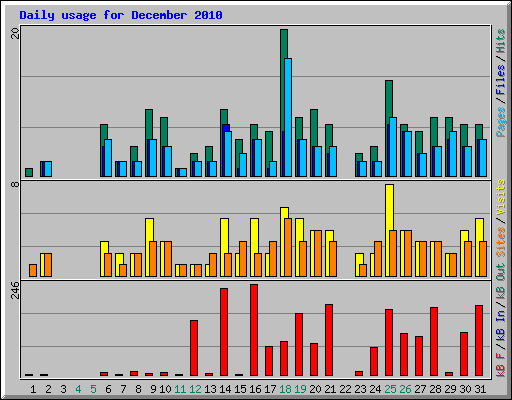Select the blue 'Files' legend label
The width and height of the screenshot is (512, 400).
coord(500,79)
